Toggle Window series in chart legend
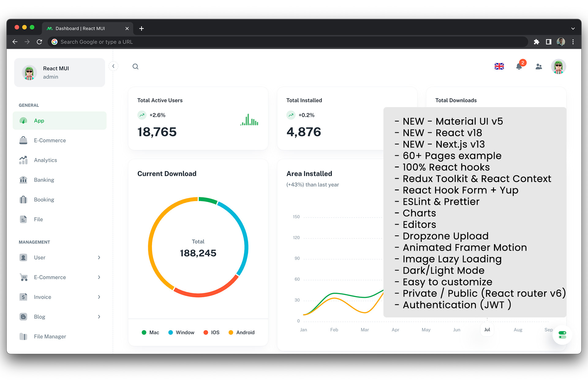Image resolution: width=588 pixels, height=382 pixels. coord(181,332)
